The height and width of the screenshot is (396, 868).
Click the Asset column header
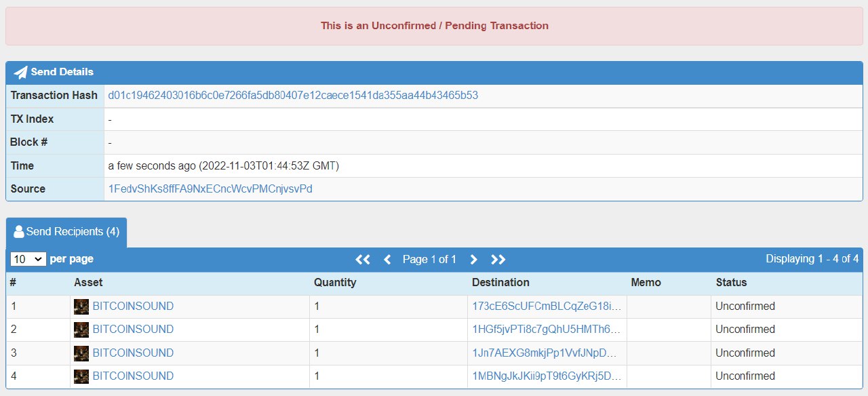point(88,283)
